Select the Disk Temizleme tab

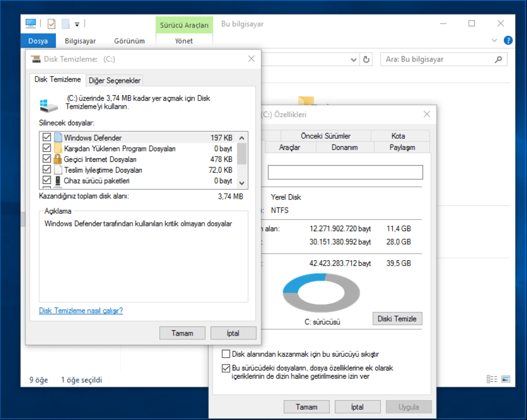(x=58, y=80)
